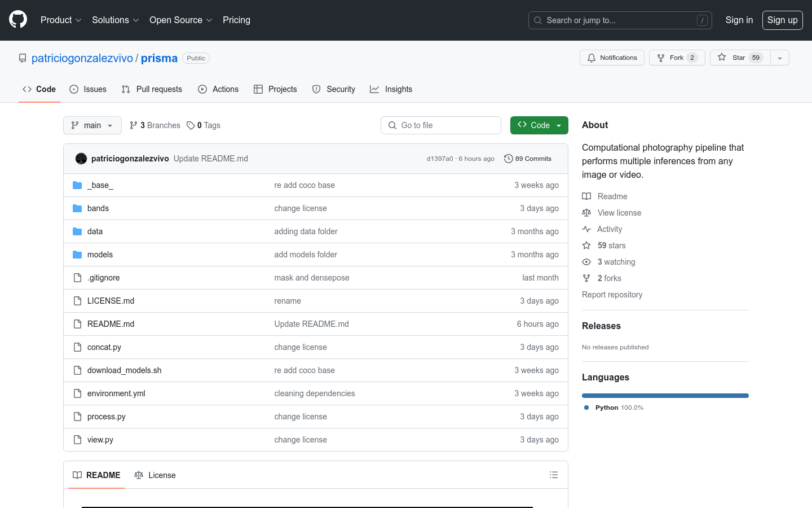Click the data folder icon
This screenshot has height=508, width=812.
pyautogui.click(x=77, y=231)
